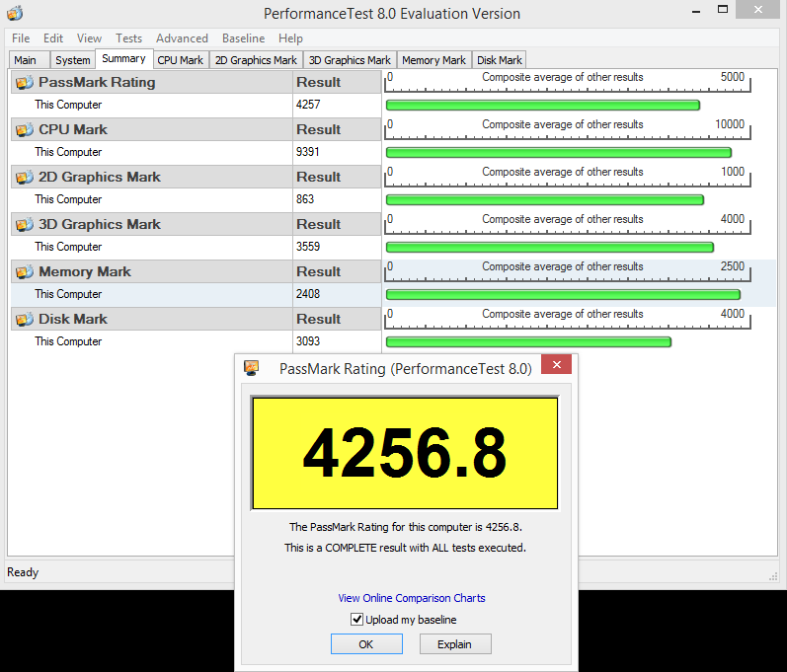Close the PassMark Rating dialog

[x=556, y=364]
